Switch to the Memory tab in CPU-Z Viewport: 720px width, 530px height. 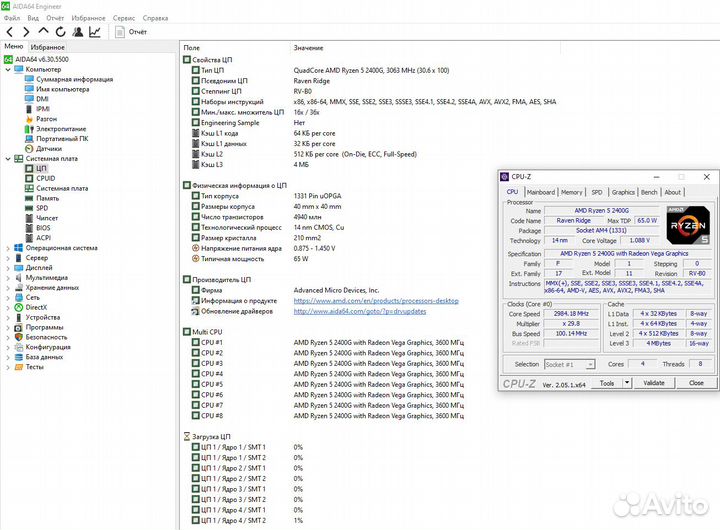[x=571, y=192]
